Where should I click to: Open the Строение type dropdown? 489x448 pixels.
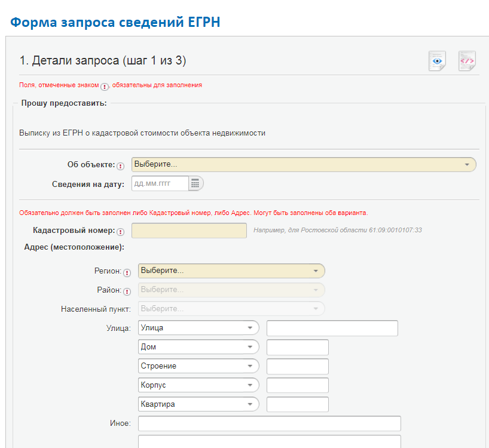click(x=198, y=366)
